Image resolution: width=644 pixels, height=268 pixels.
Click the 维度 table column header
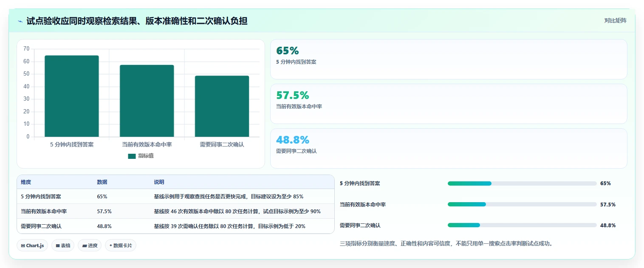pos(26,182)
